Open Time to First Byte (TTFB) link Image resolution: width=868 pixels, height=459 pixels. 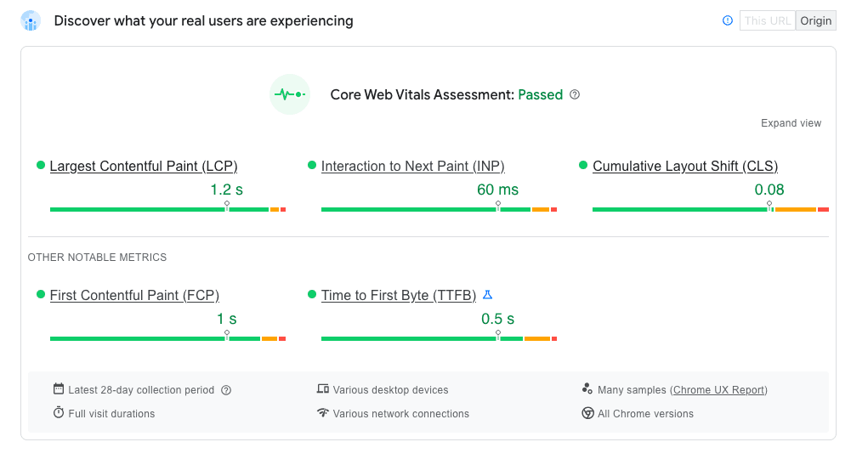point(399,295)
